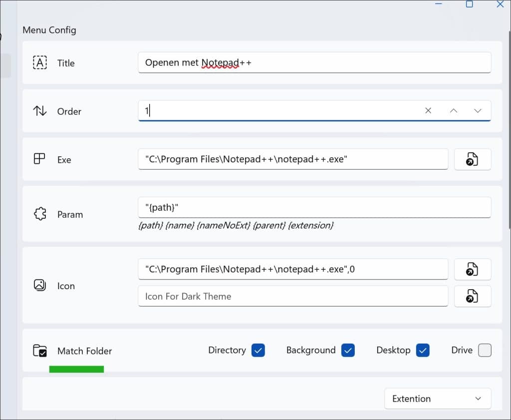Enable the Drive checkbox
Viewport: 511px width, 420px height.
tap(485, 350)
